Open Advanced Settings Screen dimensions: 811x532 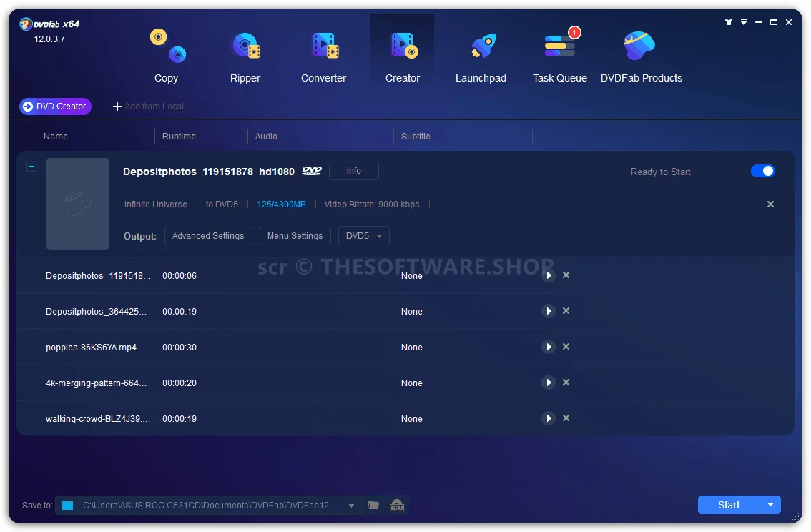pyautogui.click(x=208, y=236)
